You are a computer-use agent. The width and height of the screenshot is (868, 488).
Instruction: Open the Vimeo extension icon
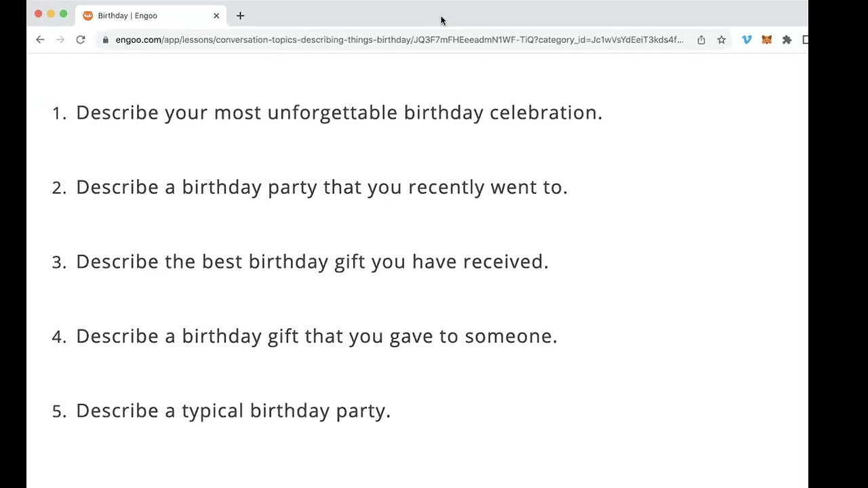(x=747, y=40)
